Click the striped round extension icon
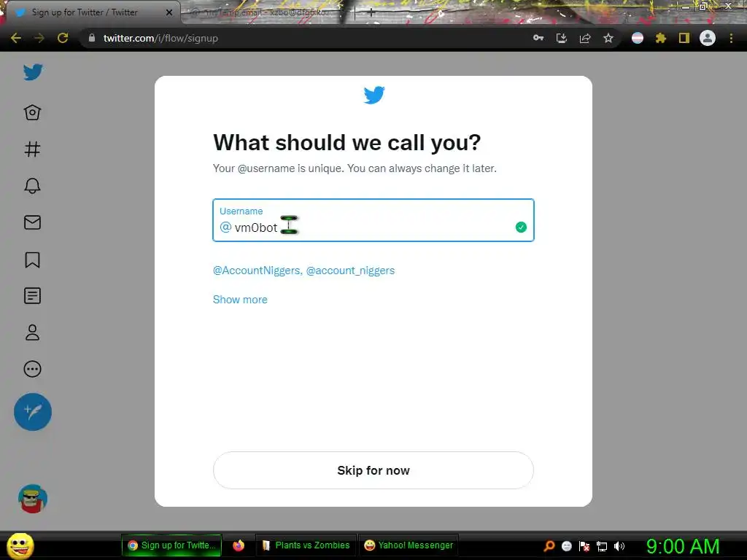 click(x=638, y=38)
